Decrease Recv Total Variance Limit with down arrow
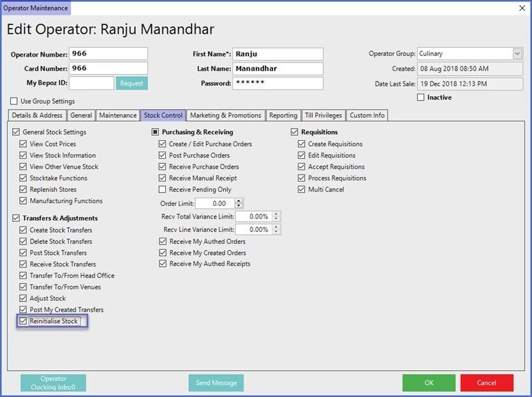The image size is (532, 397). pyautogui.click(x=276, y=219)
